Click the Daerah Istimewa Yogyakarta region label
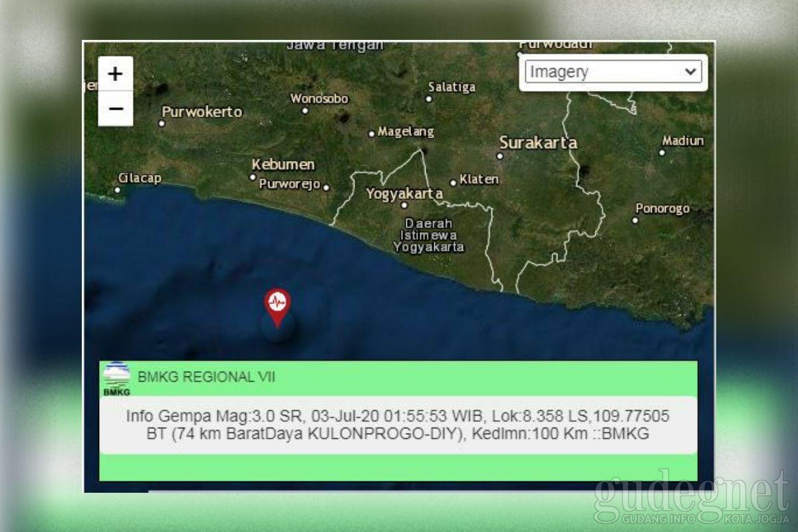The image size is (798, 532). point(428,235)
